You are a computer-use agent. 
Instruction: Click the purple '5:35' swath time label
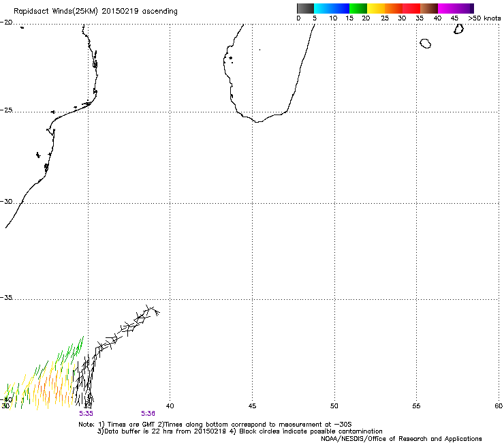tap(86, 414)
